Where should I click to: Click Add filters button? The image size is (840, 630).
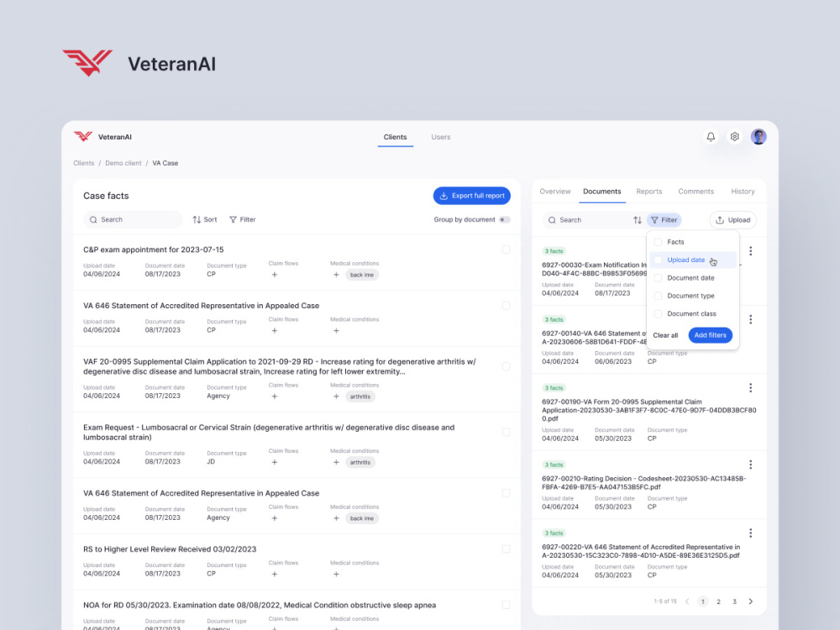coord(710,335)
